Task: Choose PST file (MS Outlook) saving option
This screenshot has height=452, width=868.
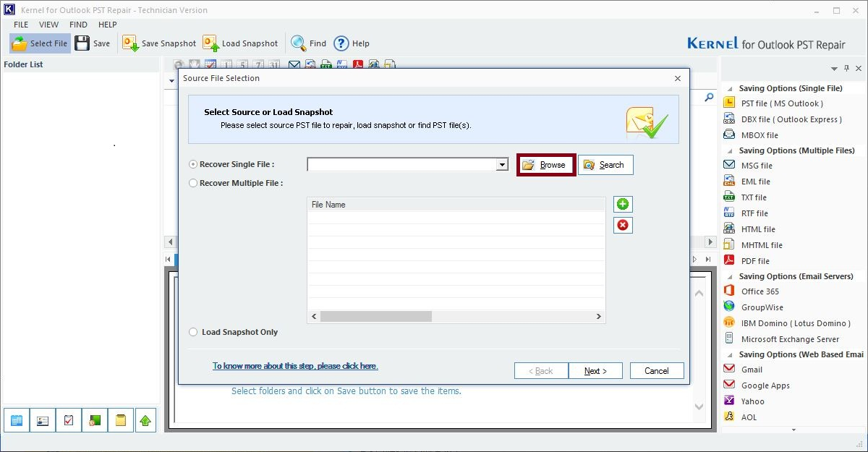Action: click(782, 103)
